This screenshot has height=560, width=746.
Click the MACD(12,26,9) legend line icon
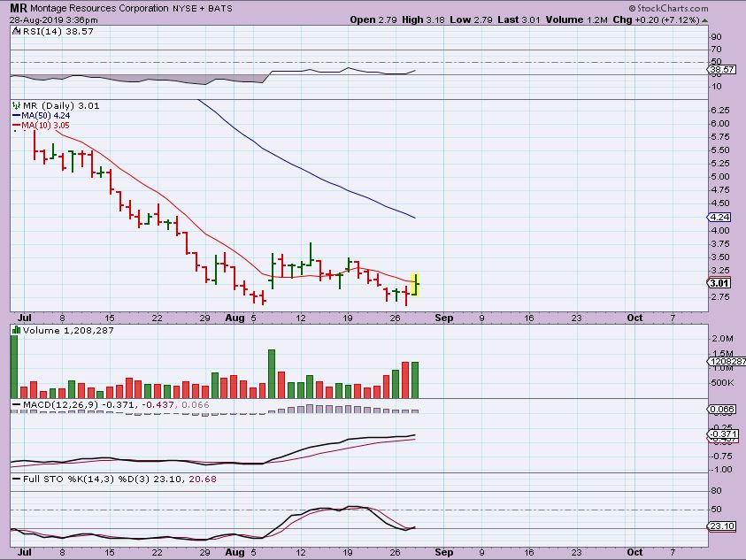tap(14, 404)
